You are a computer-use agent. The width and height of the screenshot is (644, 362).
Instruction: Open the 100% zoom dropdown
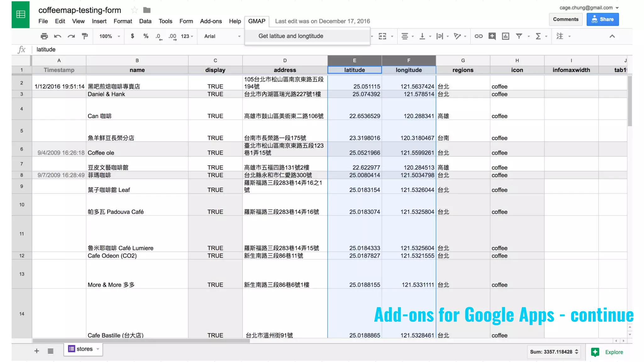pyautogui.click(x=109, y=36)
